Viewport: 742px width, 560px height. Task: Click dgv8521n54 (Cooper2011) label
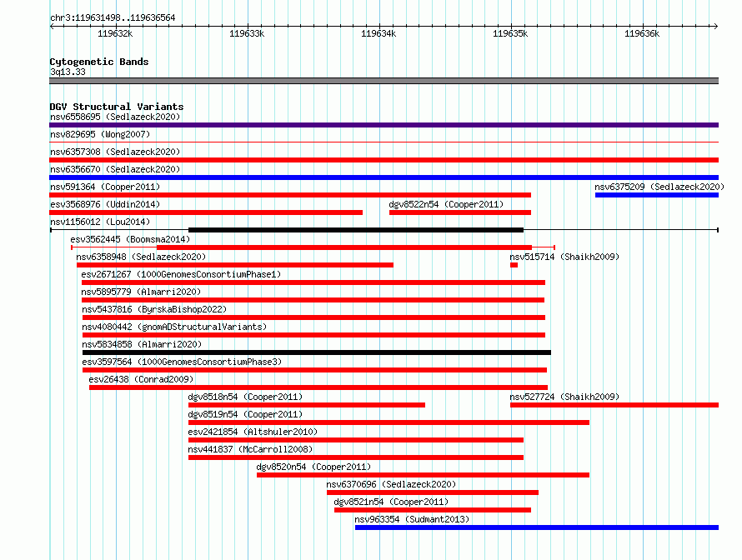pyautogui.click(x=391, y=502)
